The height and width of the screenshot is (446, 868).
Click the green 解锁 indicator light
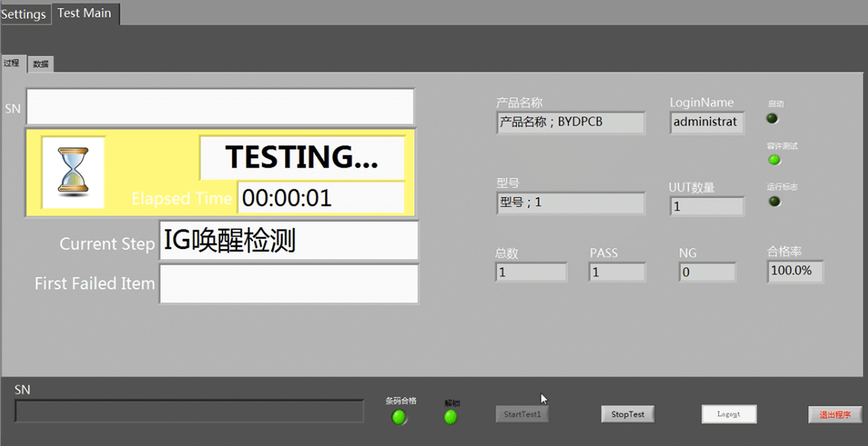(451, 417)
